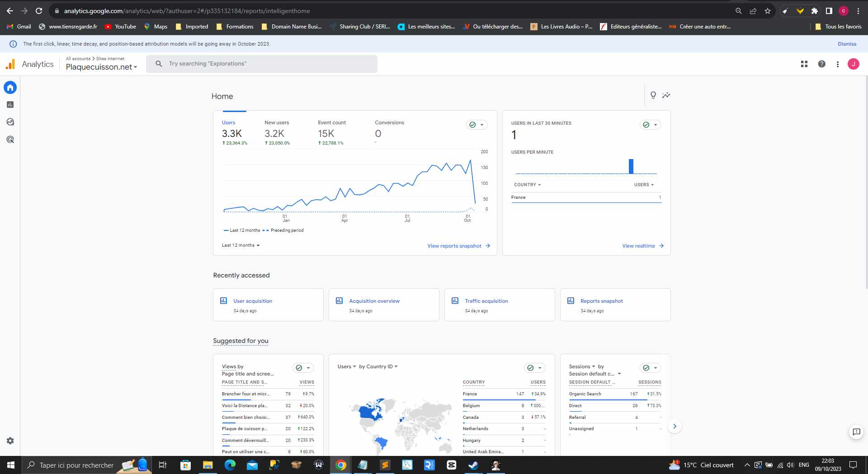The height and width of the screenshot is (474, 868).
Task: Open Microsoft Edge from the taskbar
Action: click(230, 465)
